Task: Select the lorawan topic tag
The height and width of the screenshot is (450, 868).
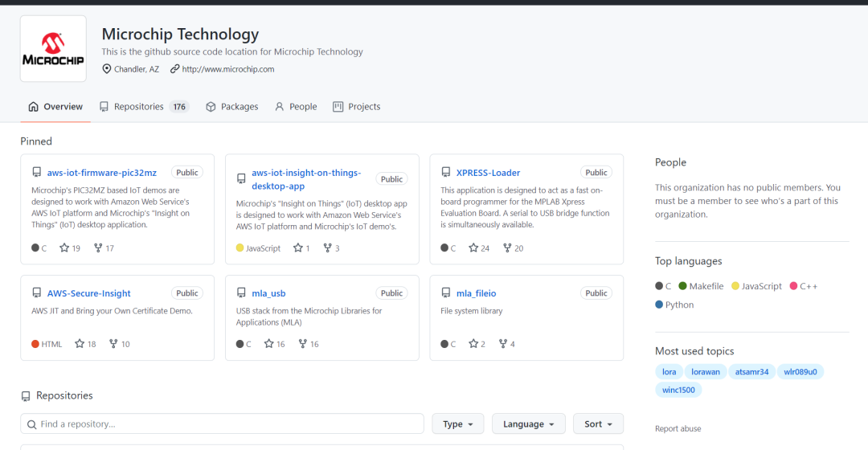Action: point(706,372)
